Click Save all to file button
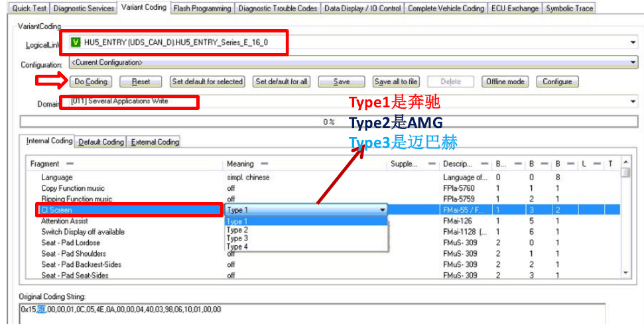Viewport: 644px width, 324px height. pos(396,81)
